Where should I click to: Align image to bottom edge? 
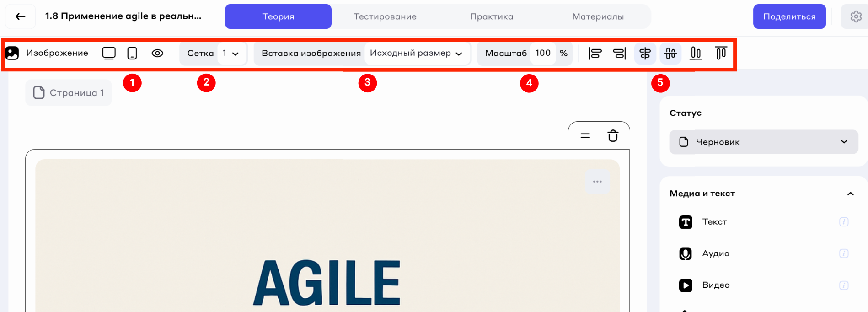click(x=696, y=54)
